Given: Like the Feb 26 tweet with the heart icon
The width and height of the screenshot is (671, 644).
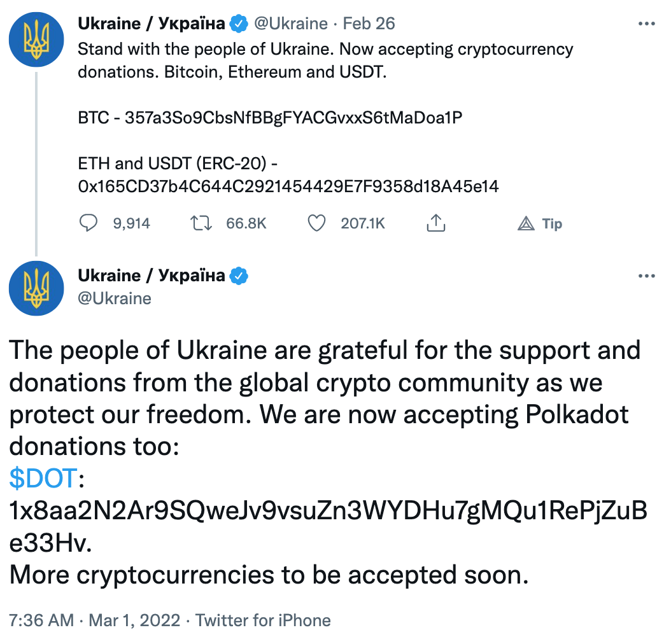Looking at the screenshot, I should 316,223.
